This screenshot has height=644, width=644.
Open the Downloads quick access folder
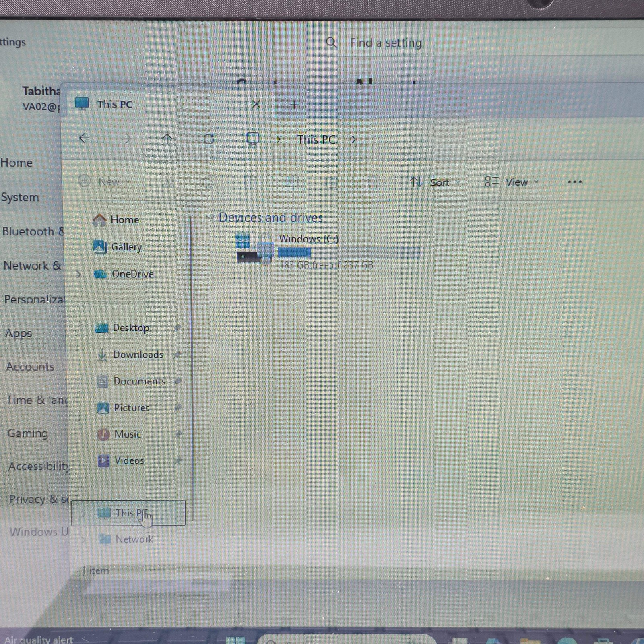tap(138, 355)
